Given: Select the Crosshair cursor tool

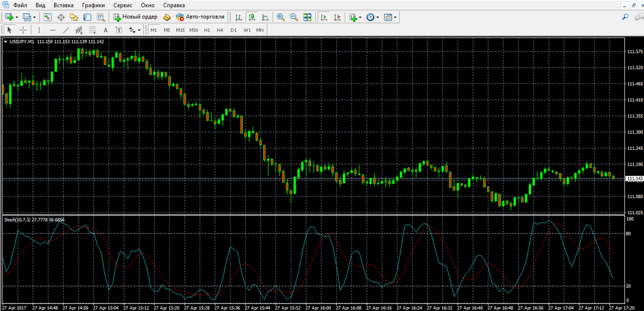Looking at the screenshot, I should tap(23, 29).
